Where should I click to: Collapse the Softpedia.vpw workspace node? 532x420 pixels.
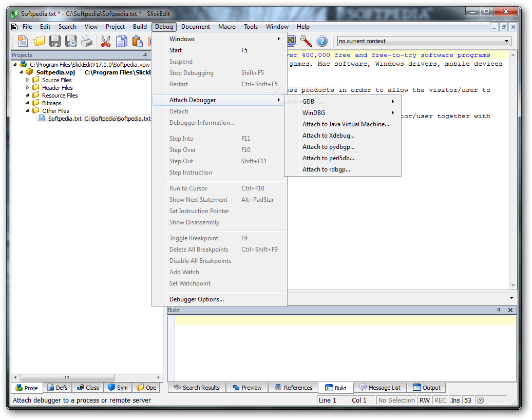(x=15, y=65)
